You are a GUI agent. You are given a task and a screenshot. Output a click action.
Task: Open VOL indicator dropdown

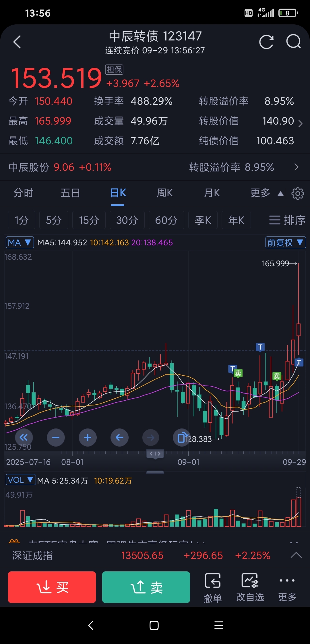20,480
